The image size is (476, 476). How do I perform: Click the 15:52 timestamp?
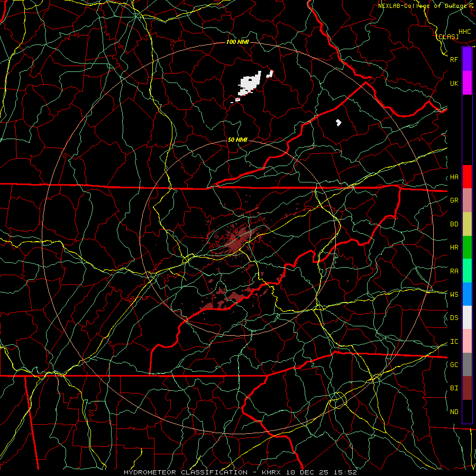click(345, 472)
